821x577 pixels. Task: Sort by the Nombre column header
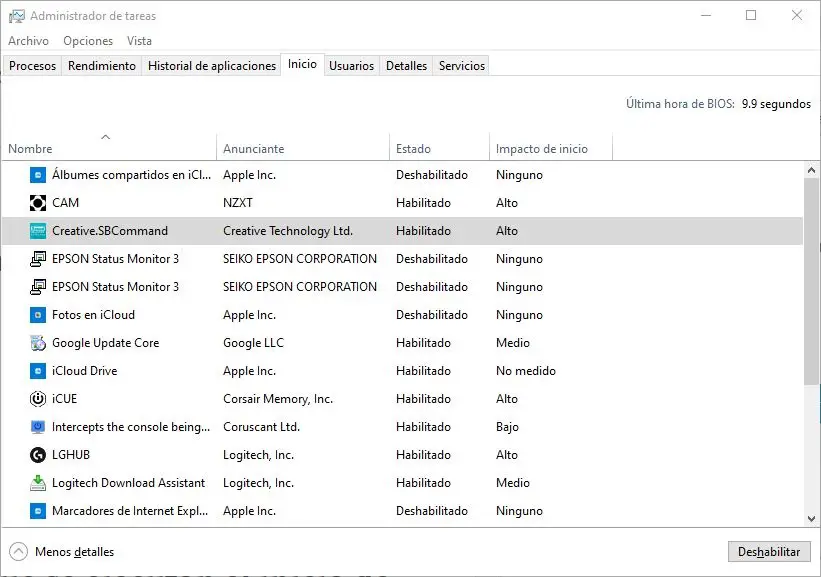click(30, 149)
